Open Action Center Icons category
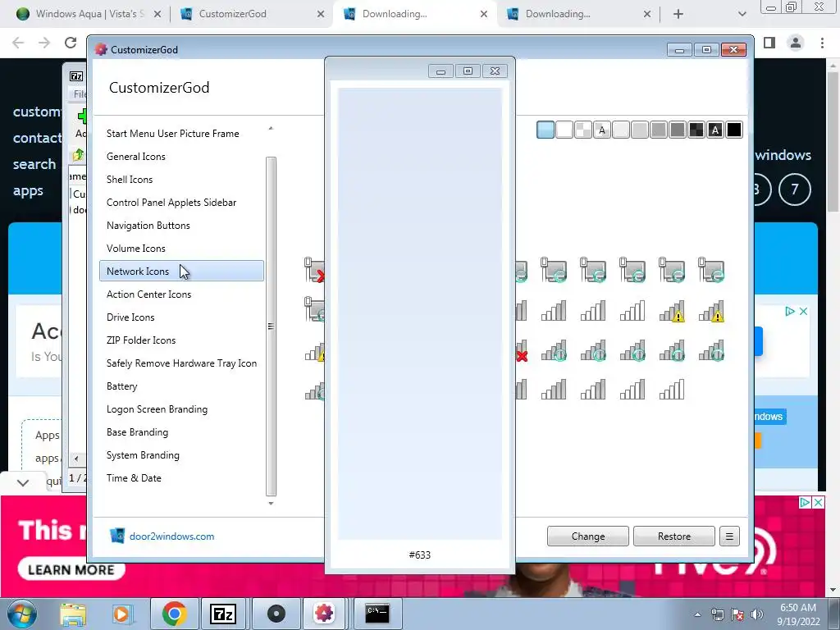 click(x=181, y=294)
